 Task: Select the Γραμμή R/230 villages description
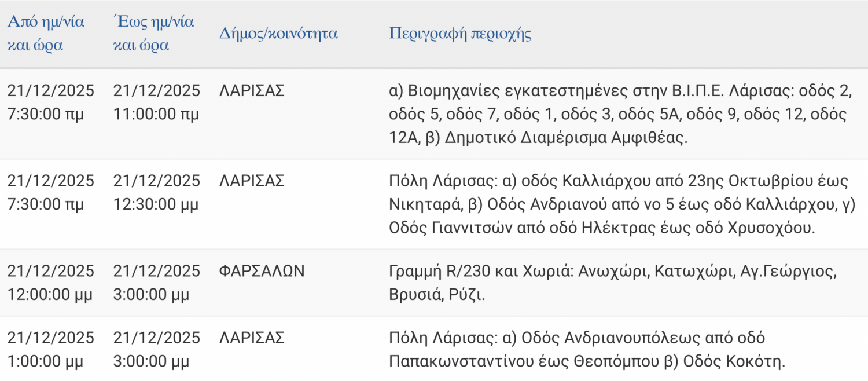click(x=613, y=283)
